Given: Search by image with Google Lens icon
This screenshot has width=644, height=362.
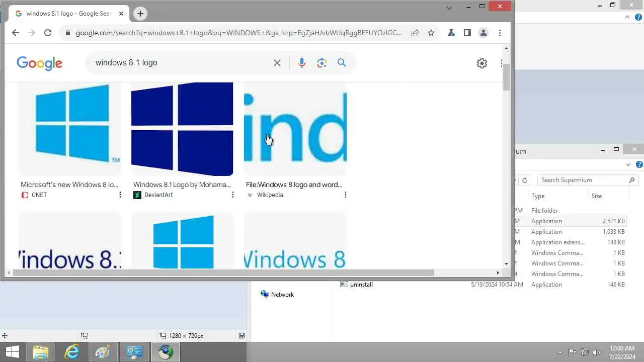Looking at the screenshot, I should click(322, 63).
